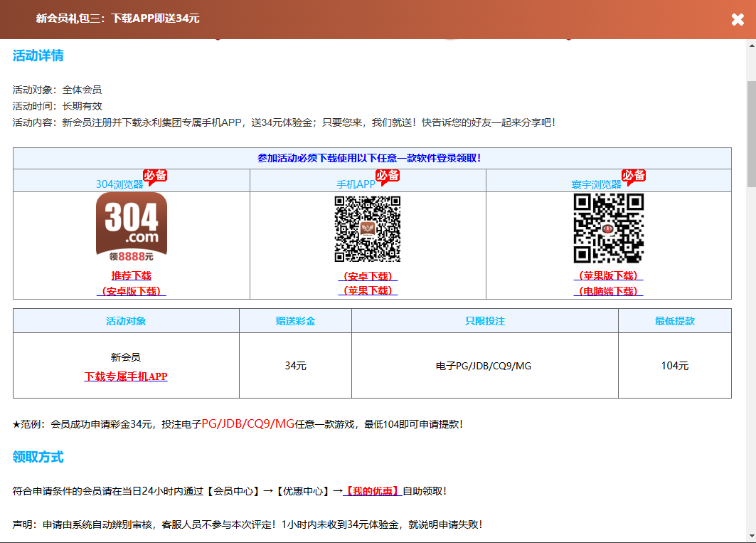Select （苹果版下载） for 寰宇浏览器
This screenshot has width=756, height=543.
[608, 275]
